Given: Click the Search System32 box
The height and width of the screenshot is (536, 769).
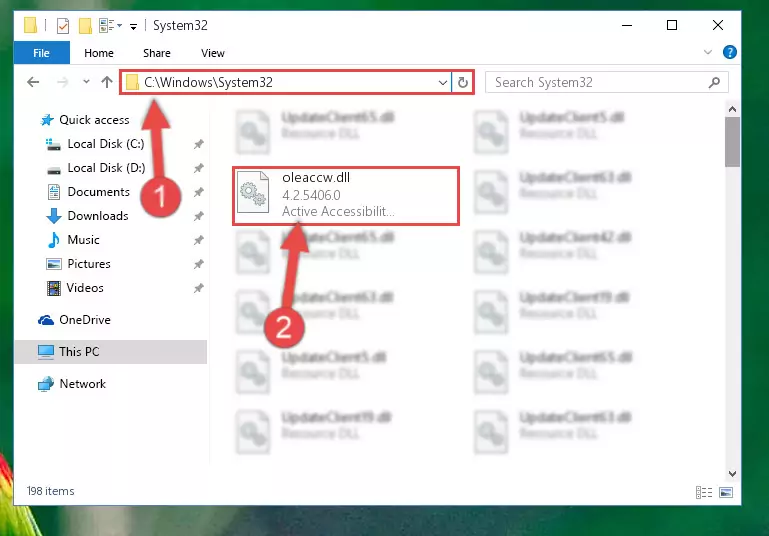Looking at the screenshot, I should [606, 82].
